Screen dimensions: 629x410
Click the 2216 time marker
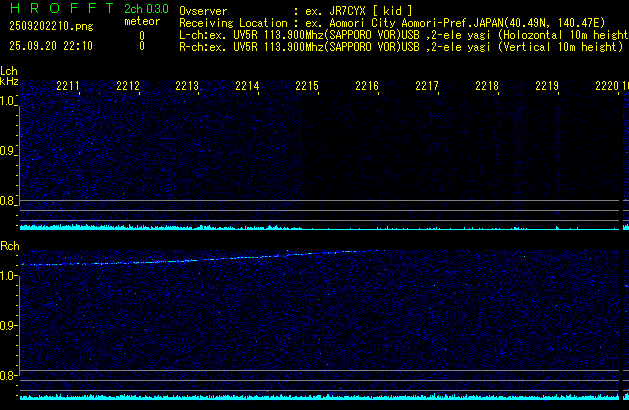[x=367, y=87]
